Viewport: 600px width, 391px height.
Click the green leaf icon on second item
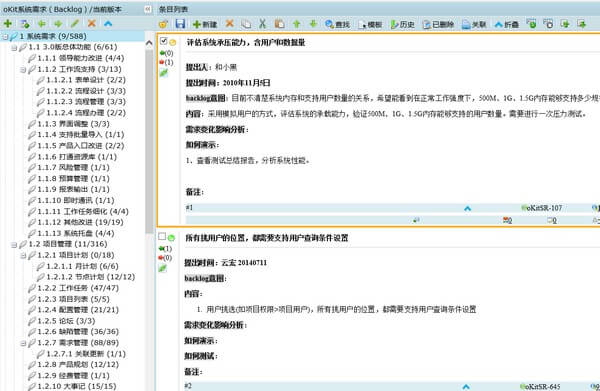163,268
